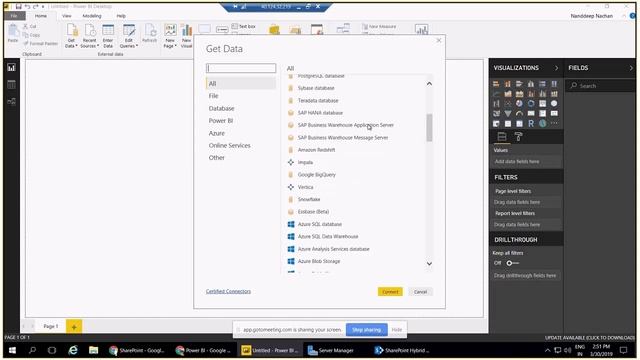This screenshot has width=640, height=360.
Task: Switch to the View ribbon tab
Action: [67, 16]
